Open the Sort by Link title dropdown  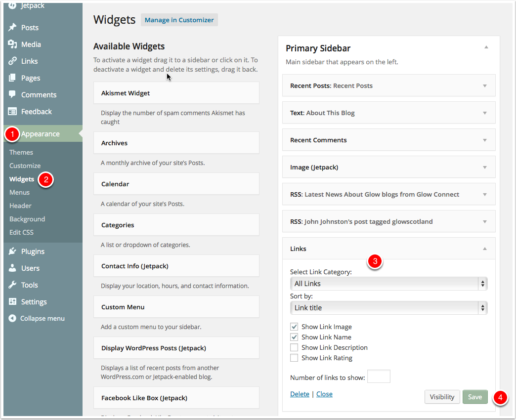[388, 308]
